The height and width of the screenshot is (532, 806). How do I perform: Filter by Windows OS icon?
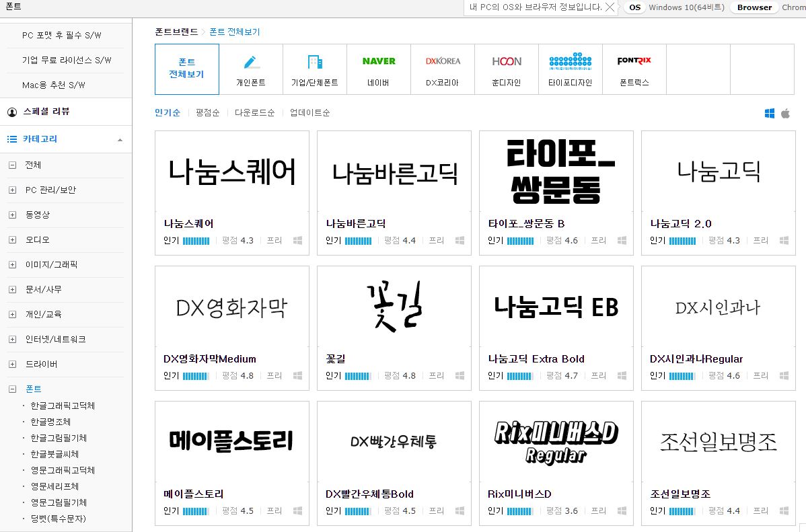(770, 114)
